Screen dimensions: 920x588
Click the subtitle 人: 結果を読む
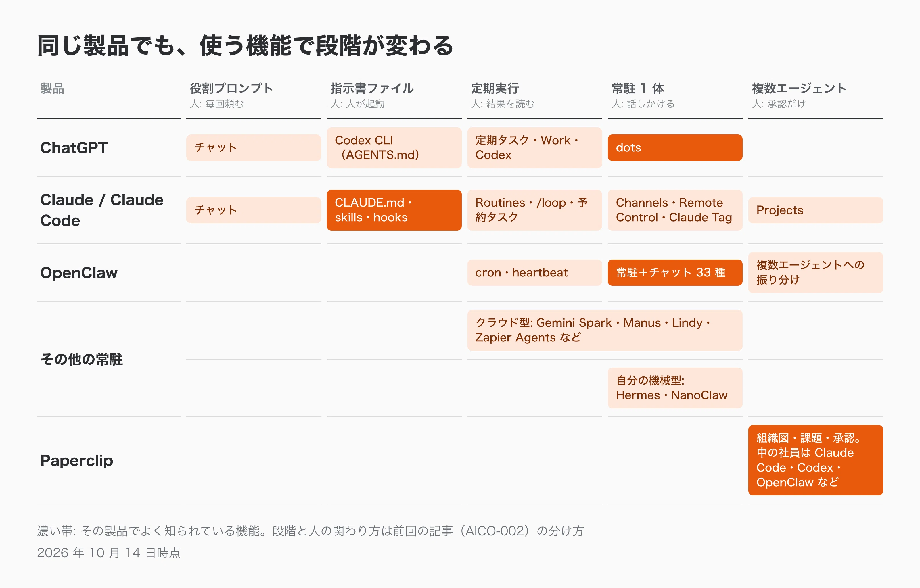[x=503, y=104]
